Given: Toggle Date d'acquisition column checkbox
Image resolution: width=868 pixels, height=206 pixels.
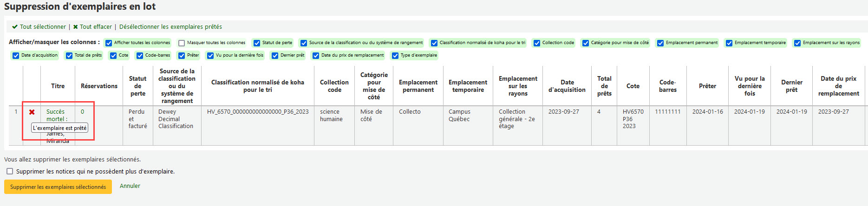Looking at the screenshot, I should 16,56.
